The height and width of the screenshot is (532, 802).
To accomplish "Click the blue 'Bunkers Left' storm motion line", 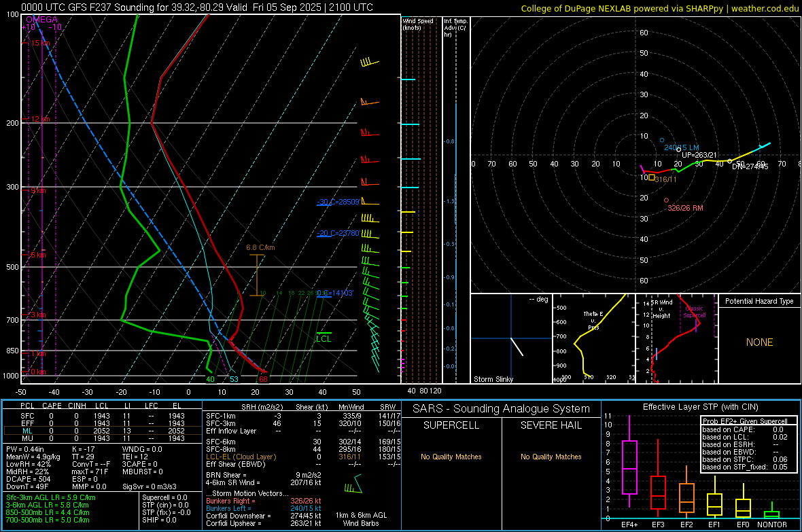I will click(x=264, y=508).
